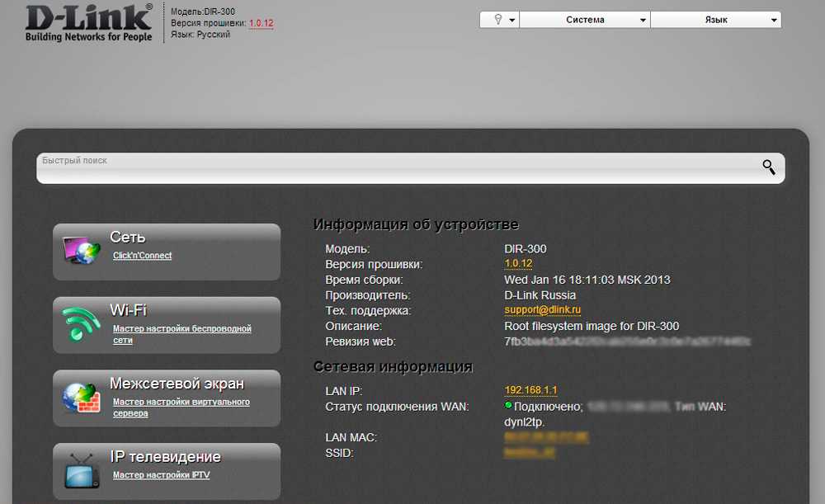
Task: Open the Сеть section heading
Action: (127, 238)
